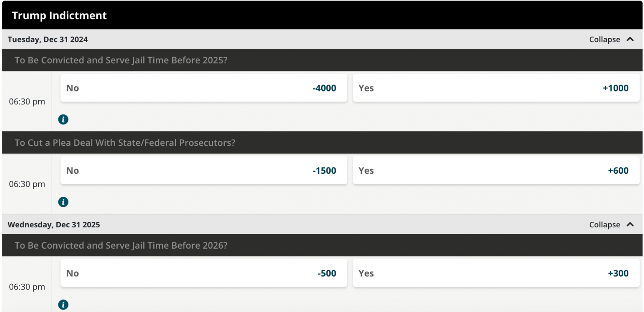The image size is (644, 312).
Task: Click the chevron arrow beside the Dec 31 2025 Collapse label
Action: 630,225
